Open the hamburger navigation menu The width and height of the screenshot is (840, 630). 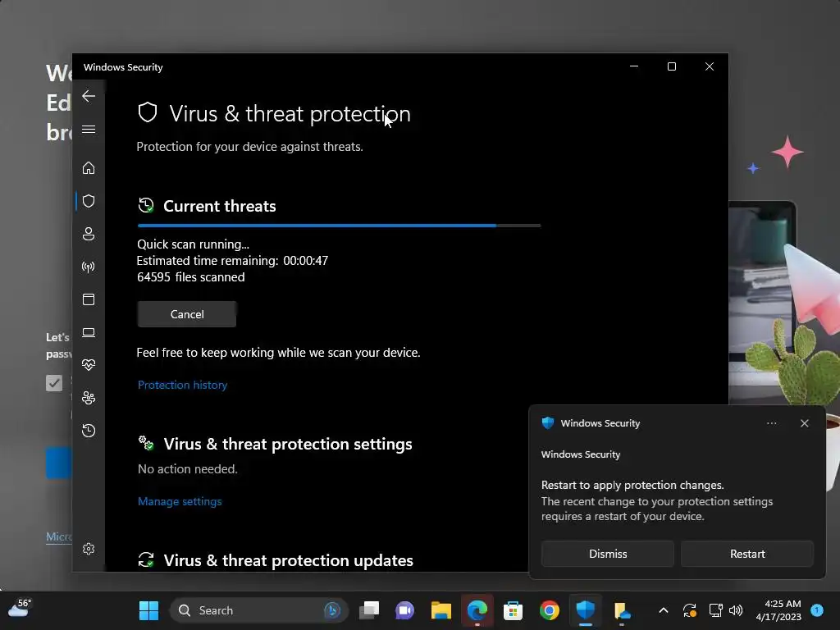[89, 130]
